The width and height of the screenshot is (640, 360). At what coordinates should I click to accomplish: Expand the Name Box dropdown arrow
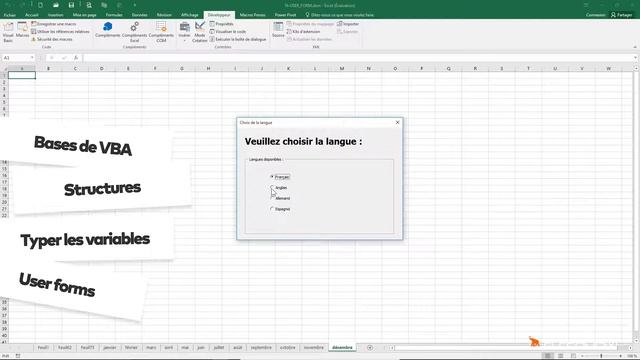pos(32,58)
